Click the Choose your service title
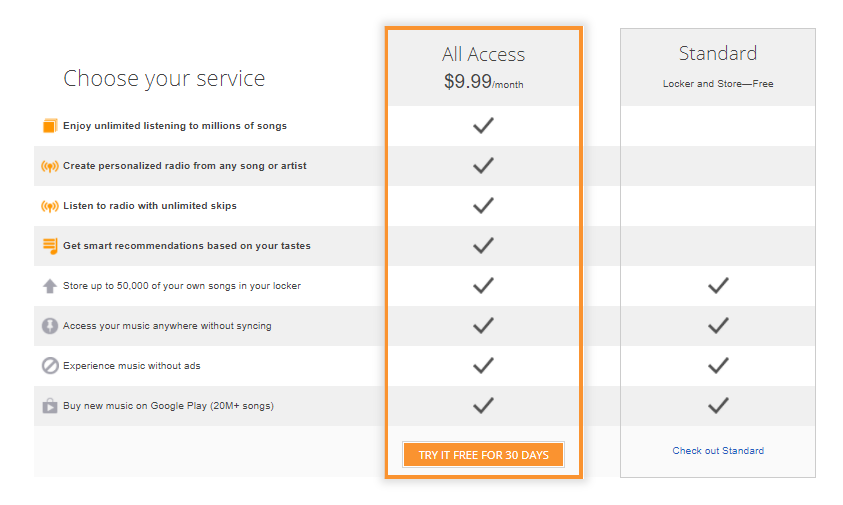 (x=164, y=78)
